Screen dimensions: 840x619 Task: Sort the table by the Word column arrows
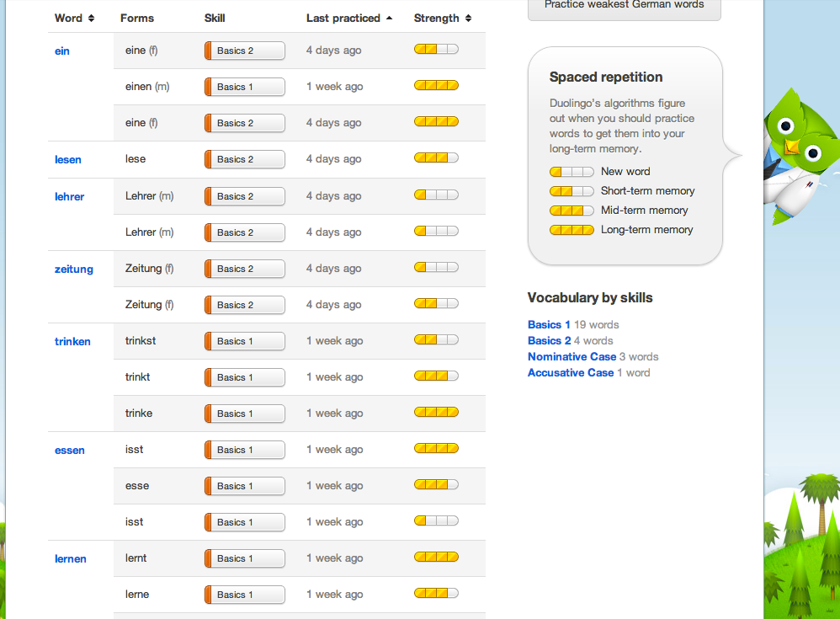[x=91, y=19]
